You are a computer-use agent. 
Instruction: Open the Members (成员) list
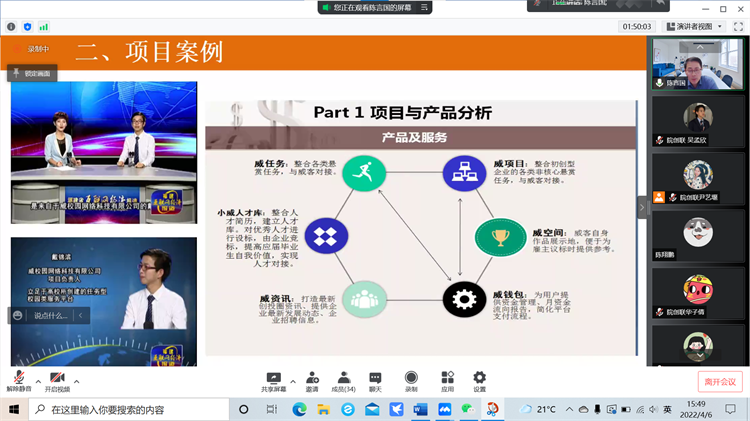click(343, 380)
